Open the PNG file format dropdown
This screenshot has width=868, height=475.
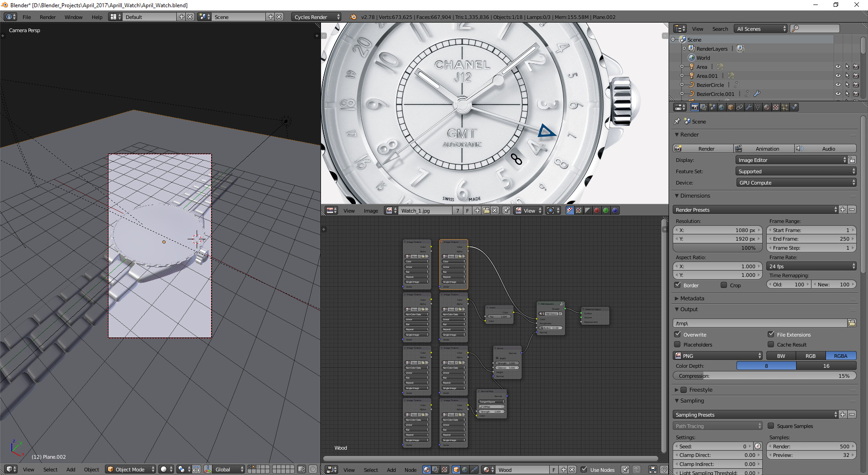click(x=718, y=356)
